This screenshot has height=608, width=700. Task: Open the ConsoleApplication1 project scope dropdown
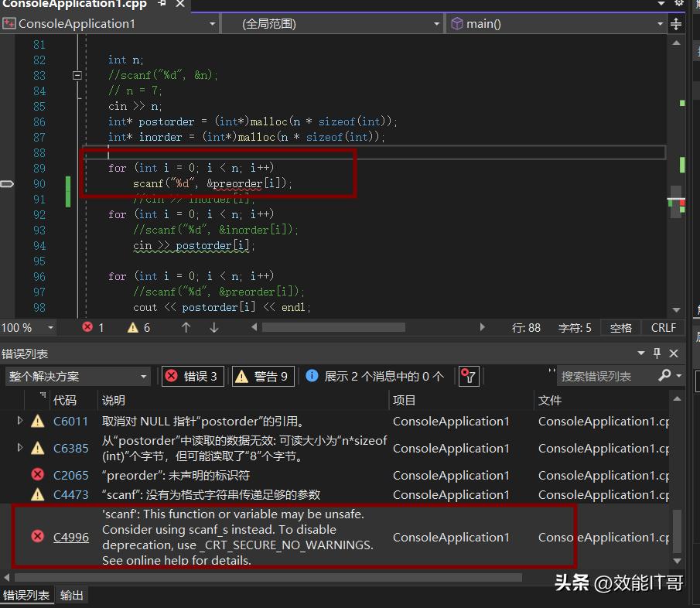point(213,24)
